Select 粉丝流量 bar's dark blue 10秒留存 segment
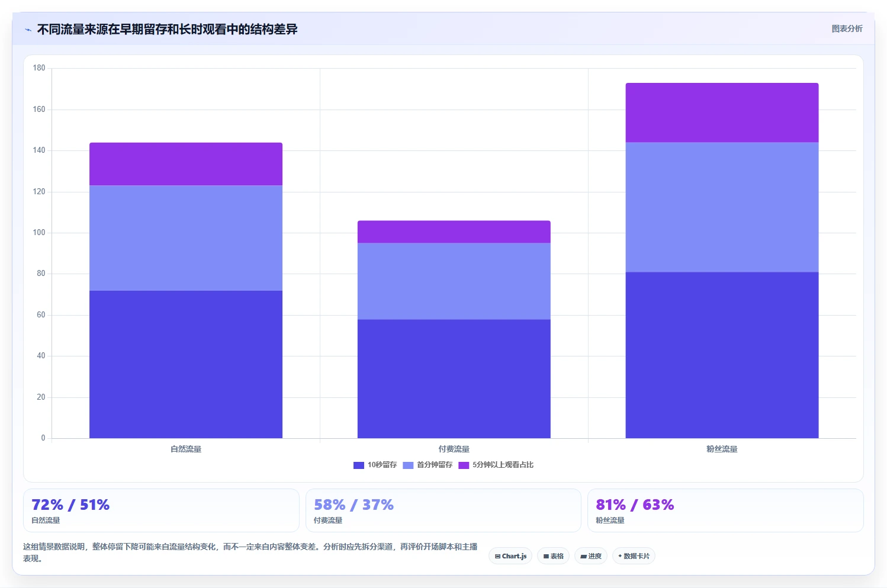Image resolution: width=887 pixels, height=588 pixels. pyautogui.click(x=722, y=355)
